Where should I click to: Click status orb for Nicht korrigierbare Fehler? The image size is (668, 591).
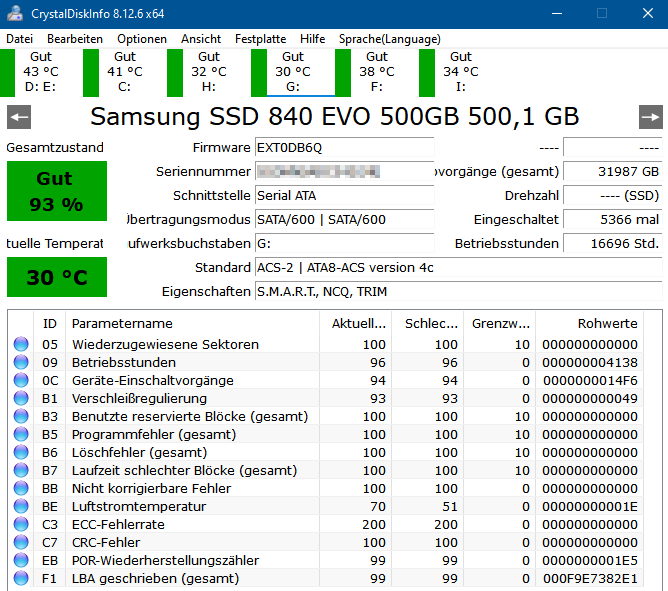point(21,488)
